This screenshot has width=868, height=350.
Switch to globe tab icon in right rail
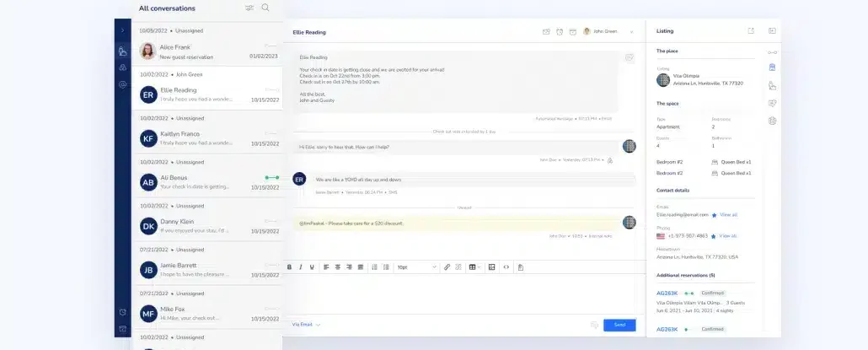click(x=772, y=121)
